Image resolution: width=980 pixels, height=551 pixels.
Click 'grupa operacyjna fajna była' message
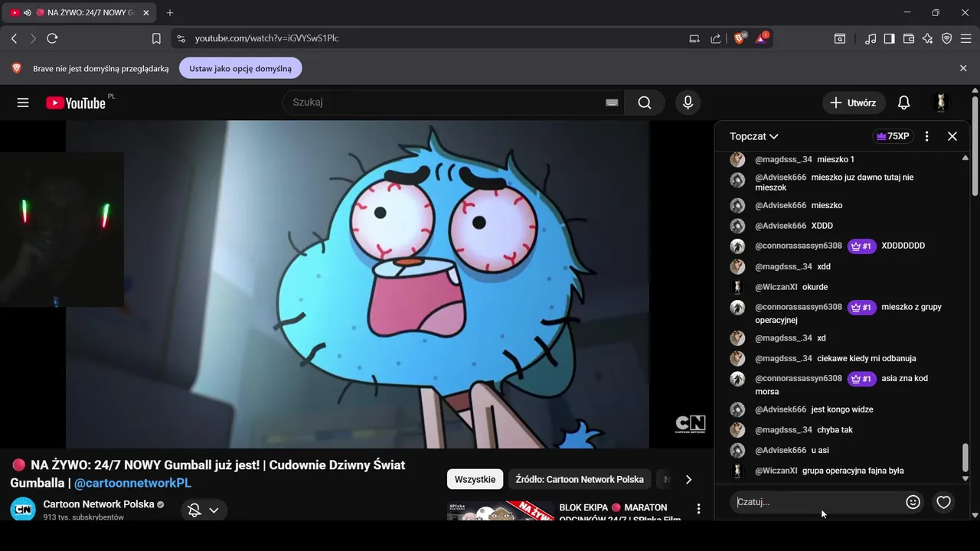[x=853, y=471]
